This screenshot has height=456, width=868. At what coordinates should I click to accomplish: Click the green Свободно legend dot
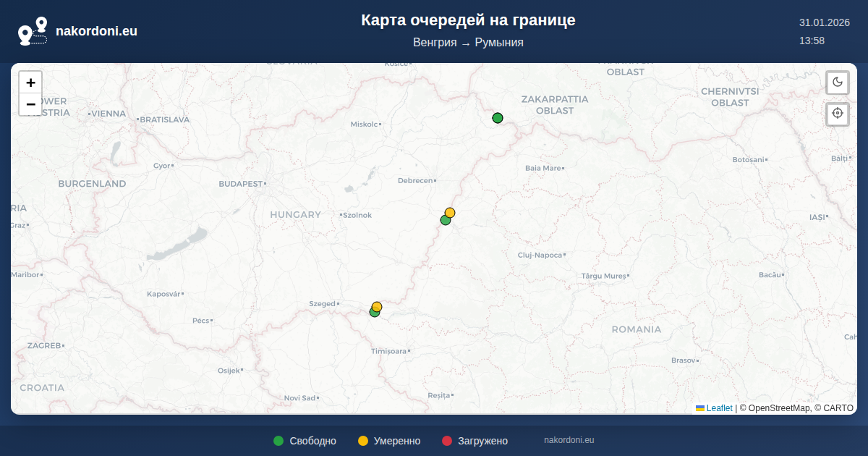click(278, 441)
